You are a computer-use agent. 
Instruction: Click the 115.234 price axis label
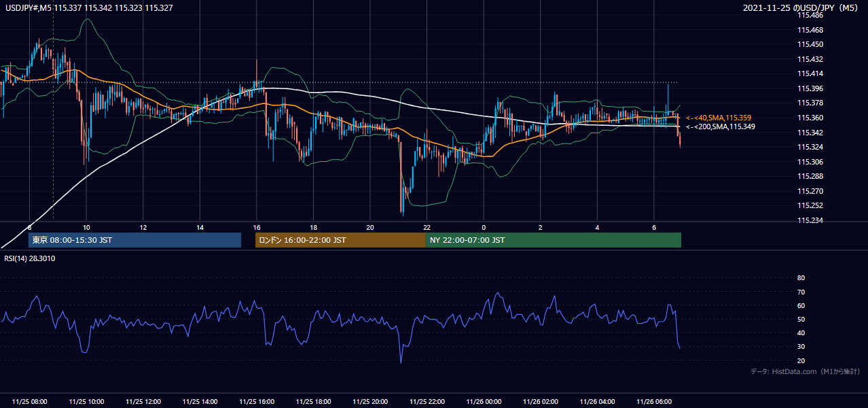click(810, 220)
